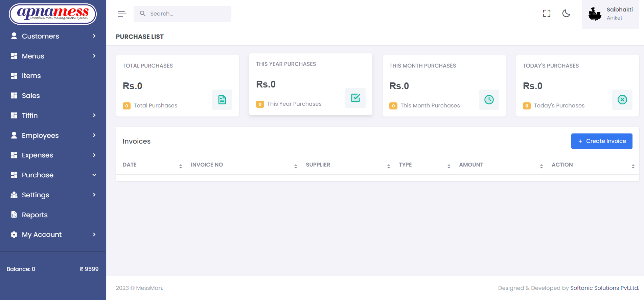
Task: Focus the Search input field
Action: 182,14
